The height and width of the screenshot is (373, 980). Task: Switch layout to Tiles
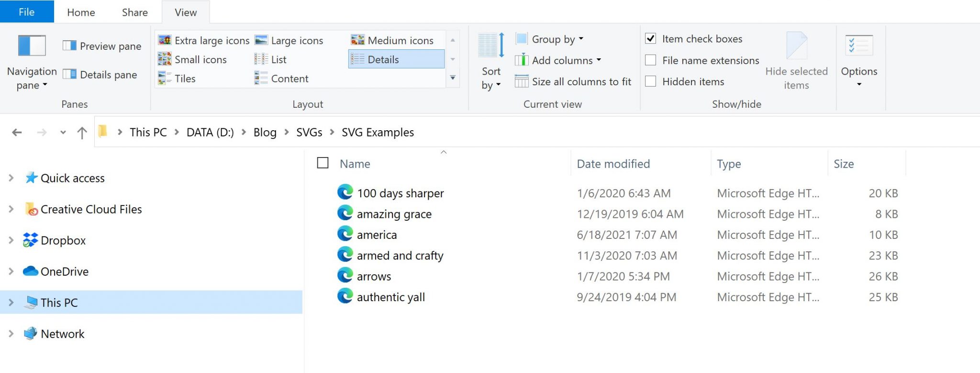click(x=177, y=79)
